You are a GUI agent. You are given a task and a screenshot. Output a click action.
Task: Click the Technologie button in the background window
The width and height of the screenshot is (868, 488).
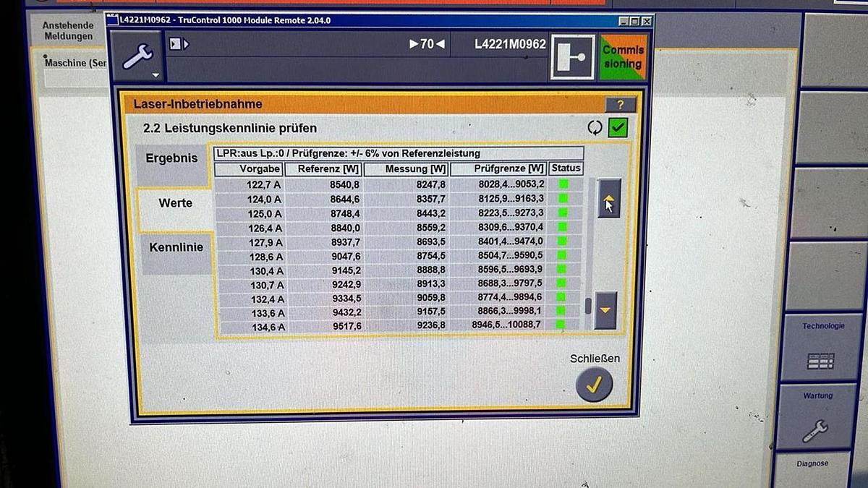click(x=822, y=348)
